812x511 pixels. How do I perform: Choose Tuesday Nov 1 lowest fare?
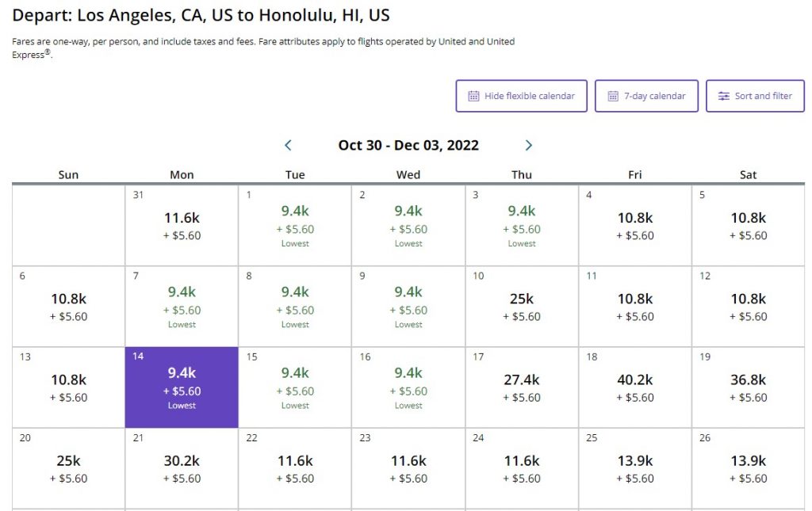point(295,225)
